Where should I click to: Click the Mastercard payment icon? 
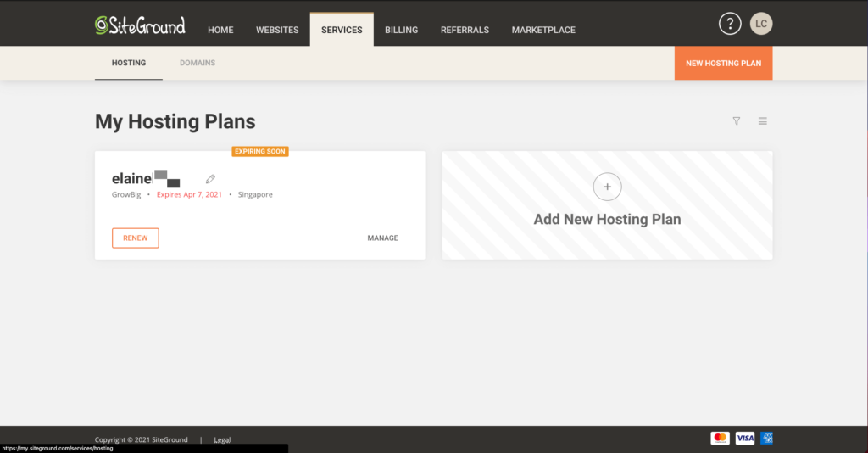tap(720, 438)
